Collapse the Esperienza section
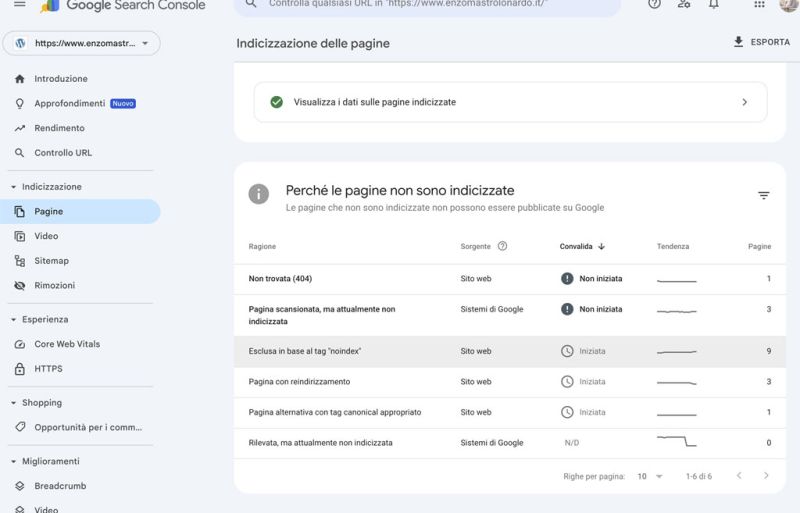Viewport: 800px width, 513px height. (x=13, y=320)
